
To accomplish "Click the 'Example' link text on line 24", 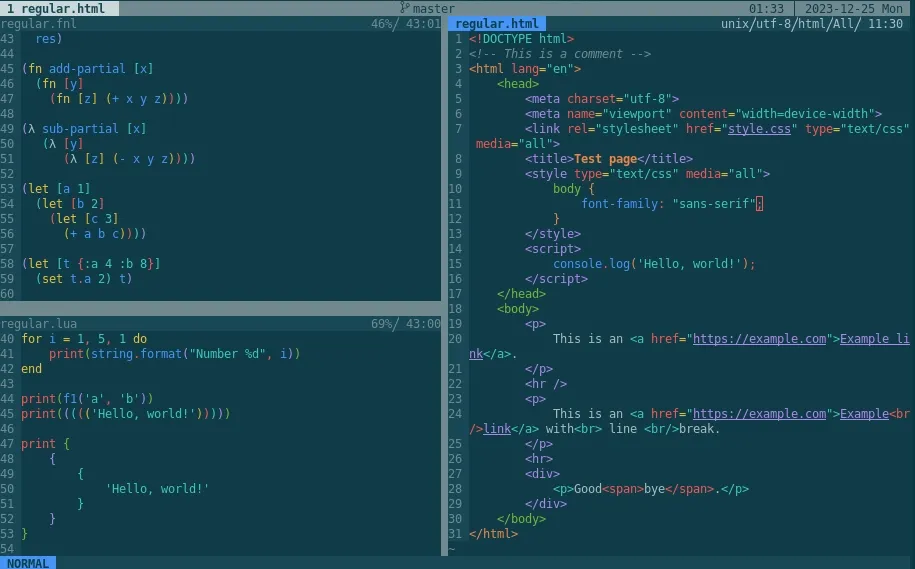I will point(864,414).
